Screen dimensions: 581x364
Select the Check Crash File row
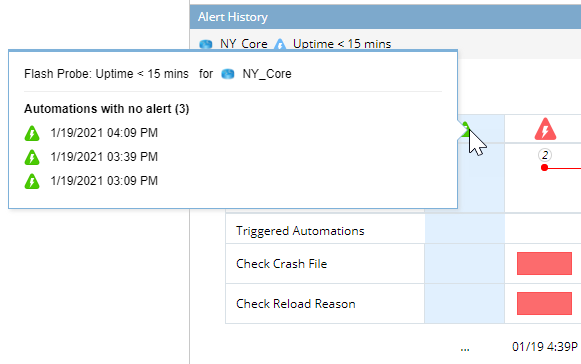403,264
